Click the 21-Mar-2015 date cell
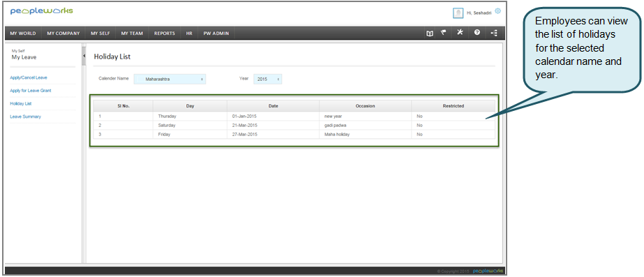 coord(273,126)
